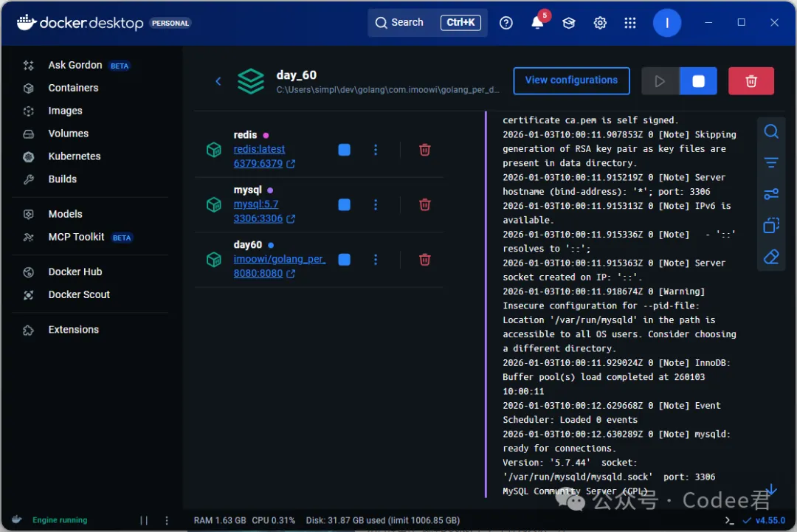
Task: Stop the day60 container
Action: [x=344, y=260]
